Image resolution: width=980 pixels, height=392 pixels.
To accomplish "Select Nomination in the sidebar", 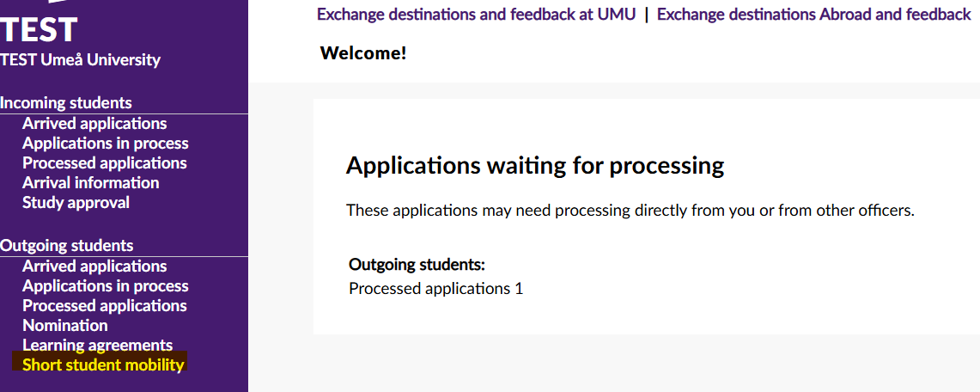I will click(65, 325).
